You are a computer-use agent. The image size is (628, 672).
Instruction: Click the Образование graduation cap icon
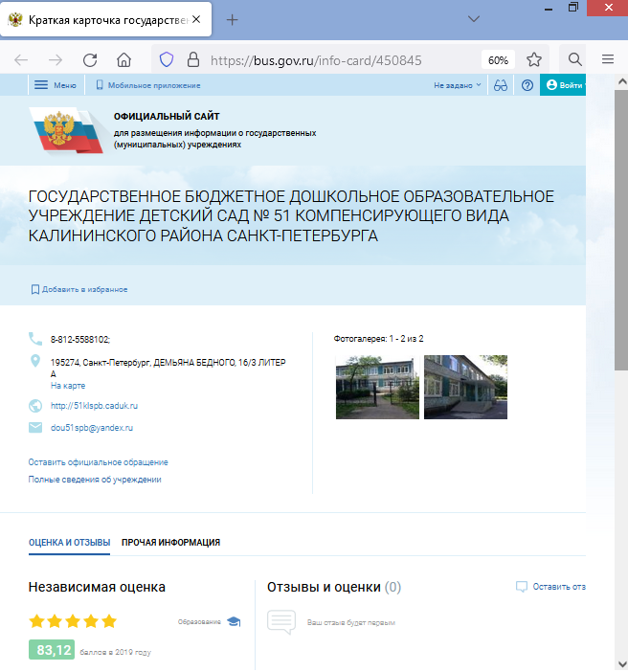tap(234, 621)
